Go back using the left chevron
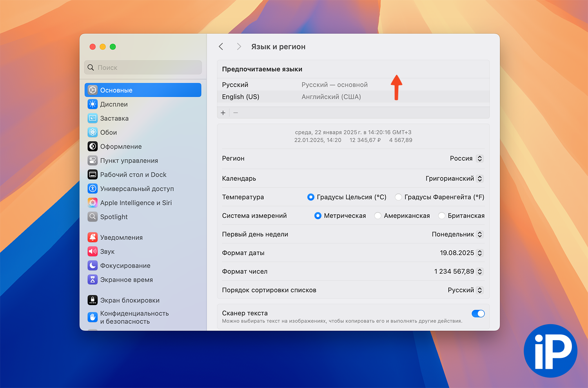This screenshot has width=588, height=388. click(221, 47)
